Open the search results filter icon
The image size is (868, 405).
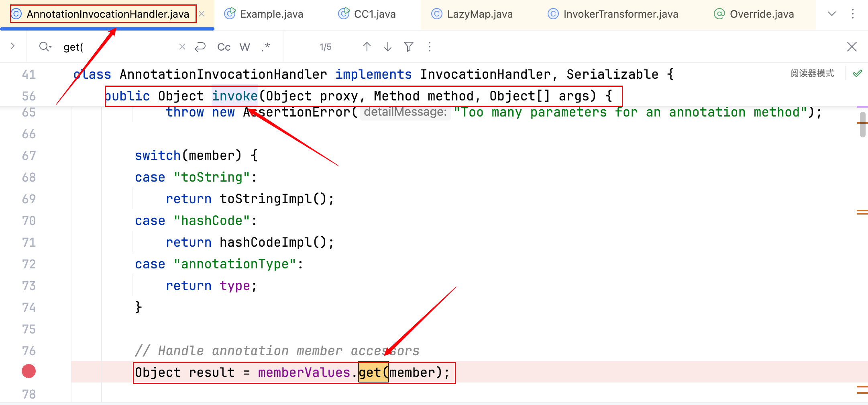(408, 47)
